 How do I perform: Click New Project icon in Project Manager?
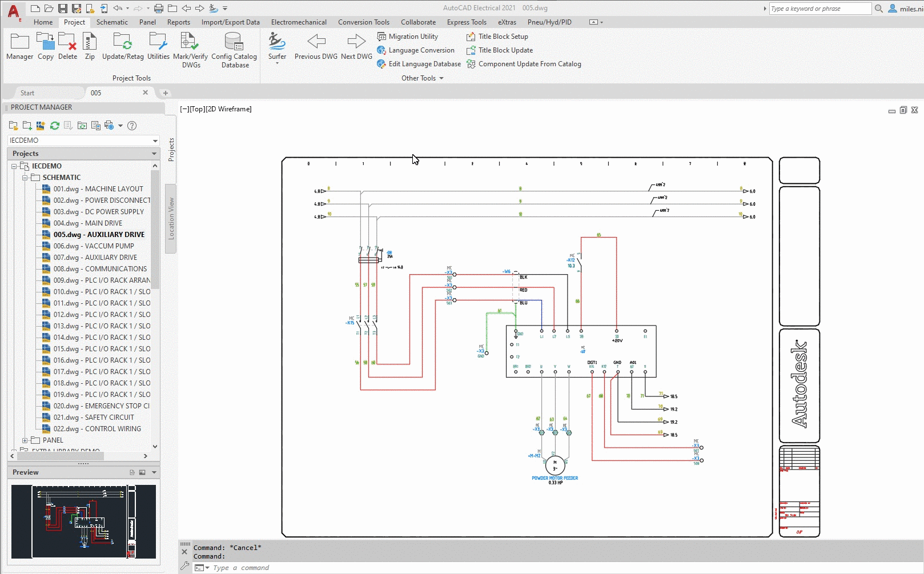27,126
